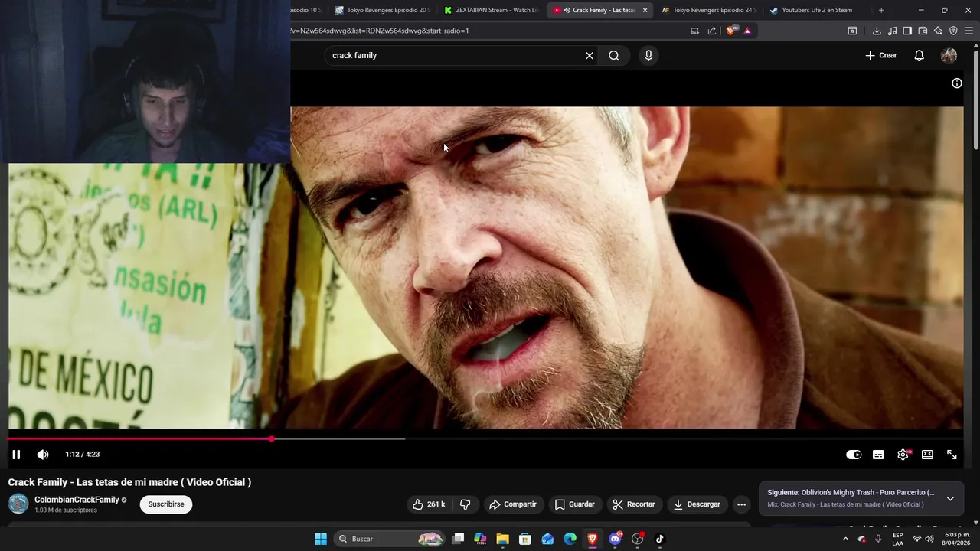Viewport: 980px width, 551px height.
Task: Toggle the browser sidebar panel icon
Action: tap(907, 31)
